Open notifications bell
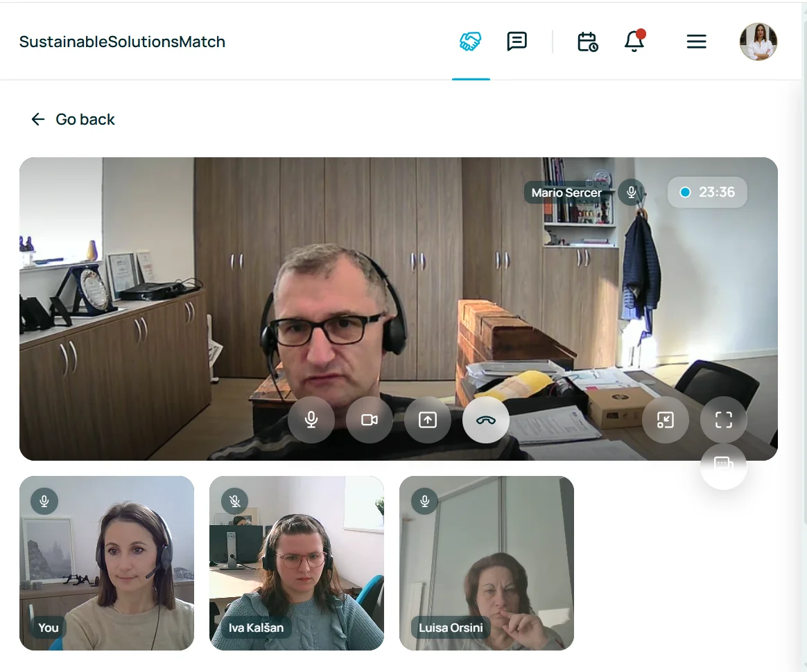This screenshot has height=672, width=807. [x=634, y=42]
